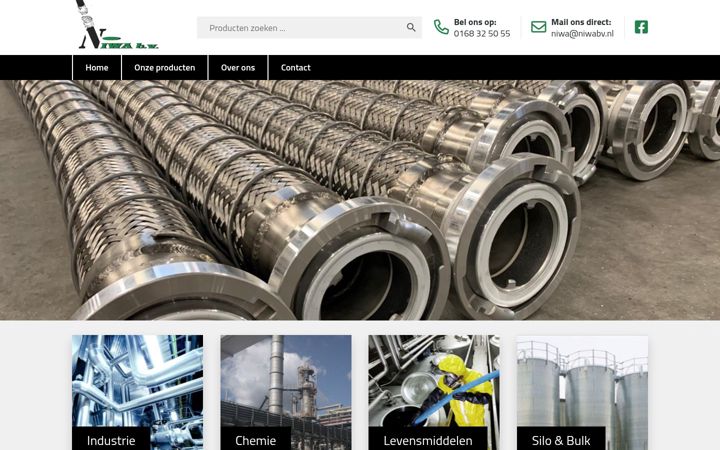
Task: Go to the 'Over ons' page
Action: coord(238,68)
